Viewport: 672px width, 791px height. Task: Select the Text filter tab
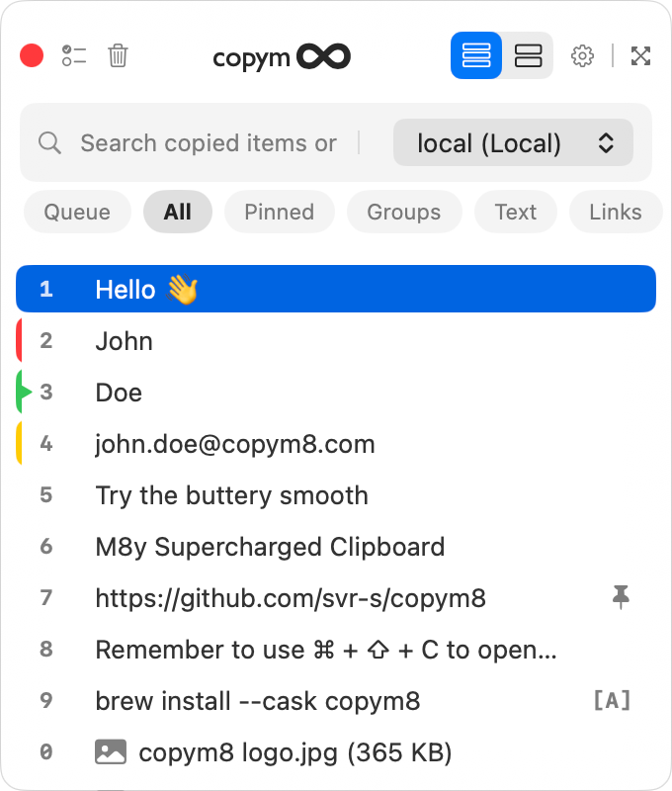[515, 212]
